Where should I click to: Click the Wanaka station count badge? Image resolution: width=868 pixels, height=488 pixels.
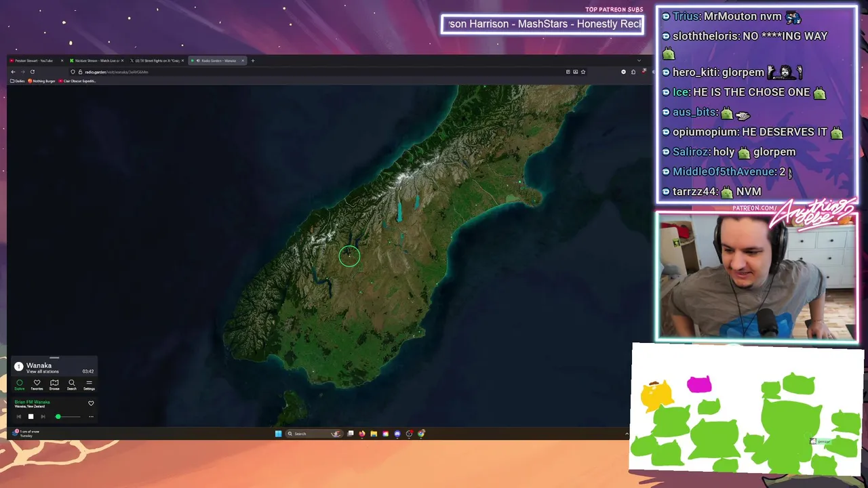tap(19, 366)
